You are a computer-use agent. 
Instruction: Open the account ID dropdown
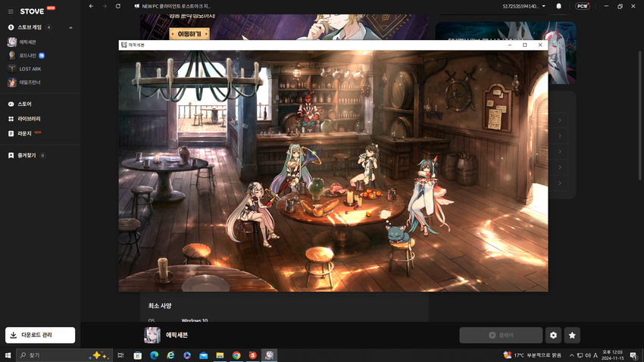pos(524,6)
